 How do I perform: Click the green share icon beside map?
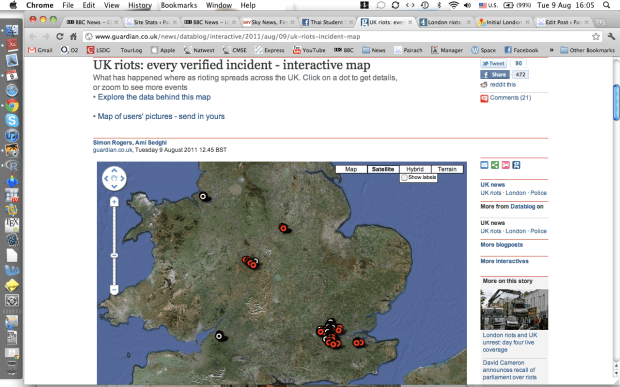click(x=495, y=165)
